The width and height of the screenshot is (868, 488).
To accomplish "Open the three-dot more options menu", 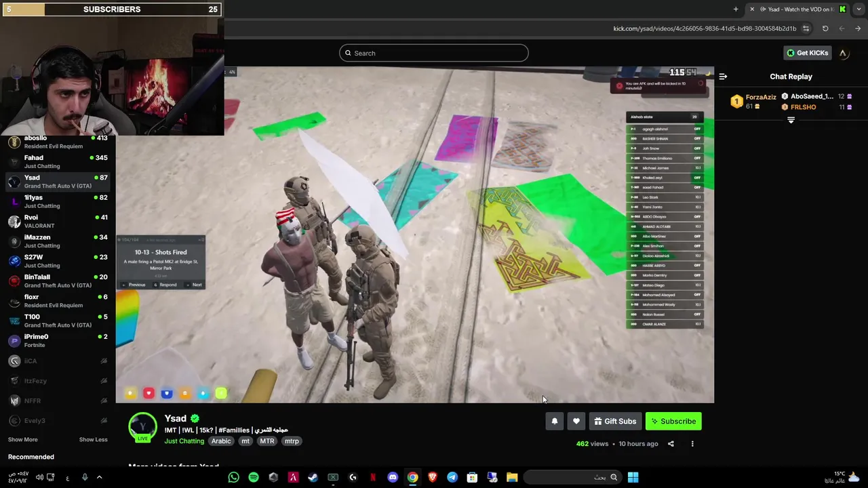I will click(x=692, y=444).
